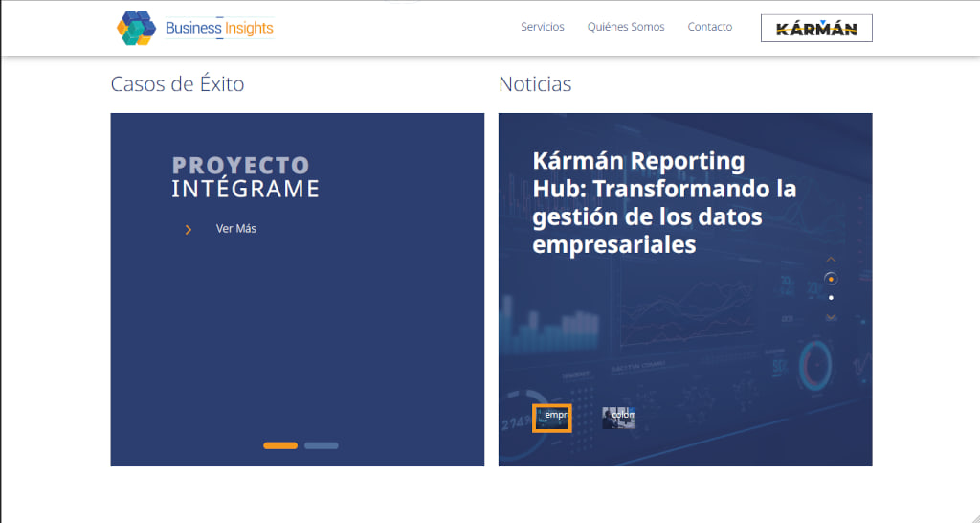Click the Casos de Éxito heading

coord(177,84)
